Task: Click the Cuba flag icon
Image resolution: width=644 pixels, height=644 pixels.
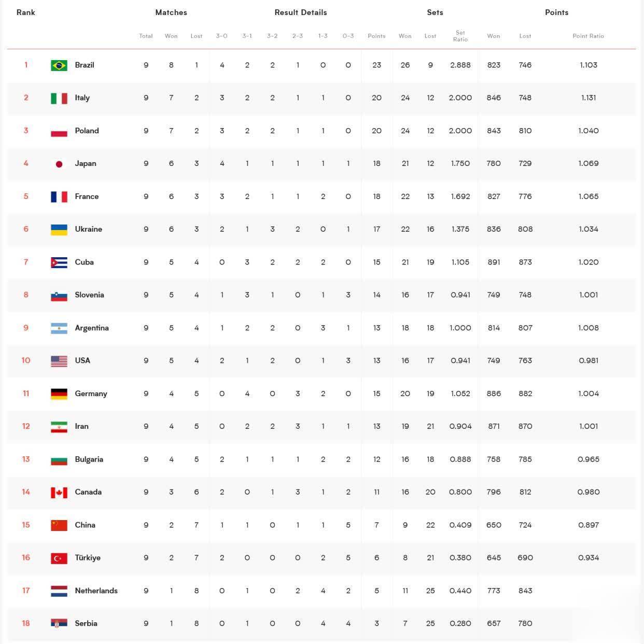Action: pos(59,262)
